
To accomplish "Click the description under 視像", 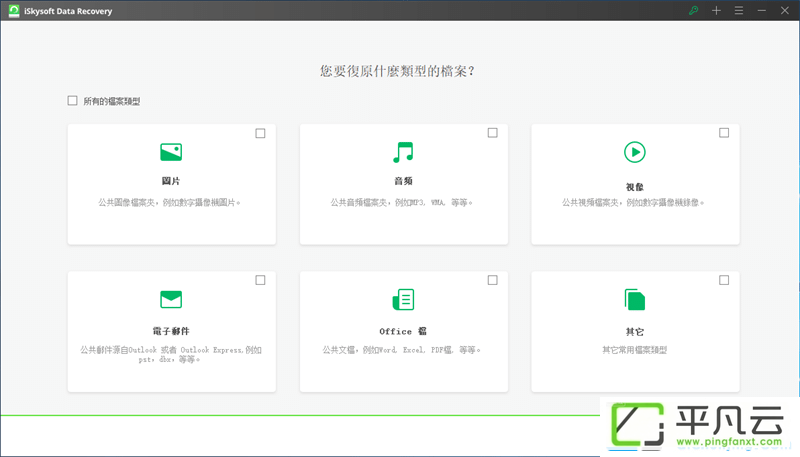I will click(x=633, y=202).
